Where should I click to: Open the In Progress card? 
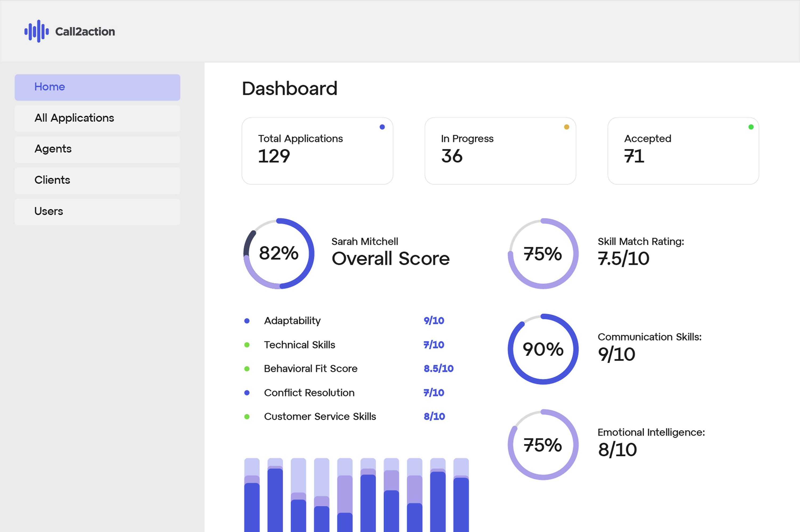point(500,151)
